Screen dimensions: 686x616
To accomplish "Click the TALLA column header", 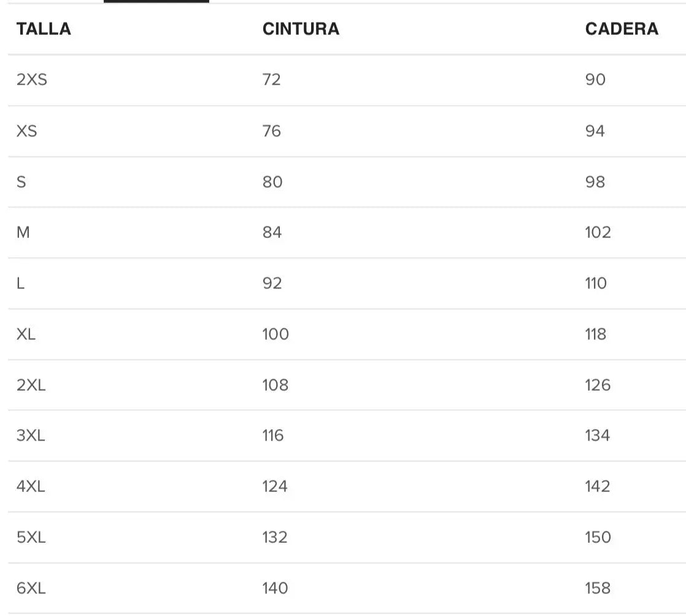I will (x=44, y=29).
